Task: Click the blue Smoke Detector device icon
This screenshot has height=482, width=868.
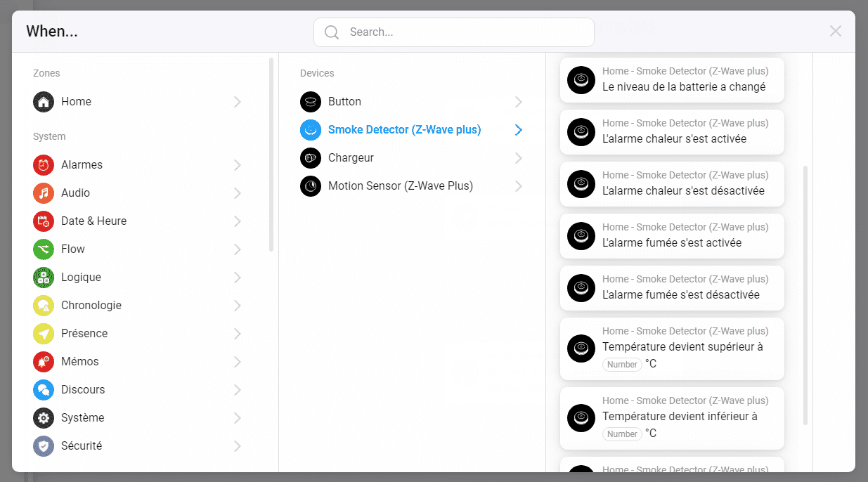Action: (x=311, y=130)
